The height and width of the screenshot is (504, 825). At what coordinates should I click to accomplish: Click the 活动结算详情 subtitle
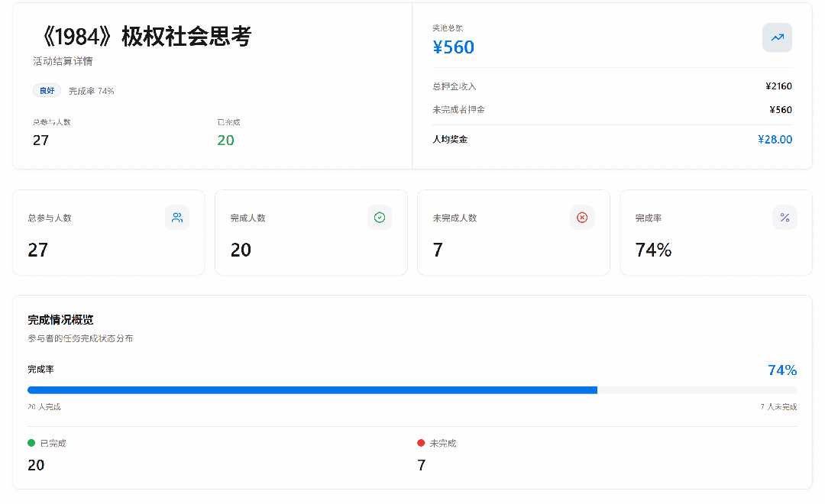pyautogui.click(x=63, y=61)
